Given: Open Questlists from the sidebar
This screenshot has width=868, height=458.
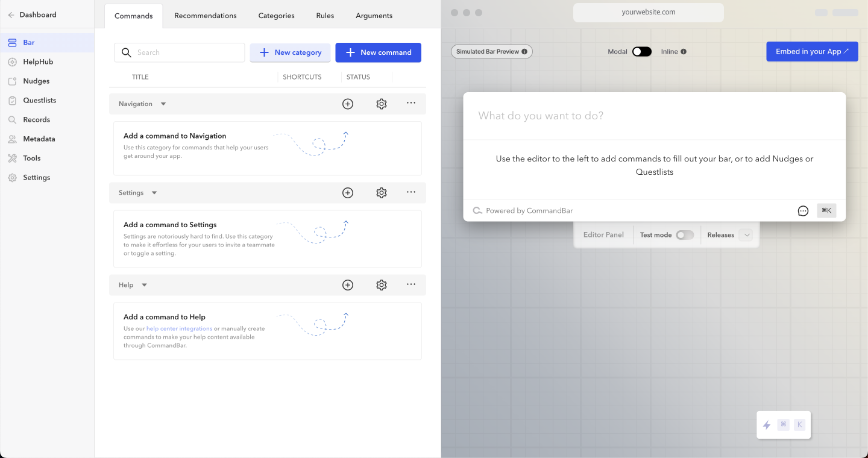Looking at the screenshot, I should [x=39, y=100].
